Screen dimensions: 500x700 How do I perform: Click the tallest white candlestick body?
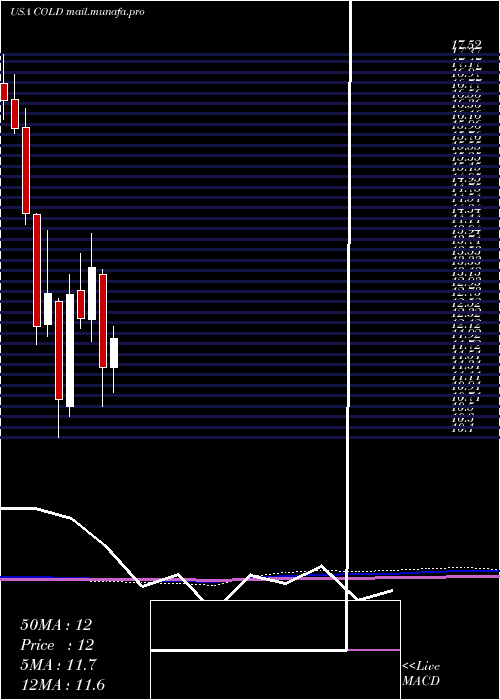pyautogui.click(x=70, y=350)
